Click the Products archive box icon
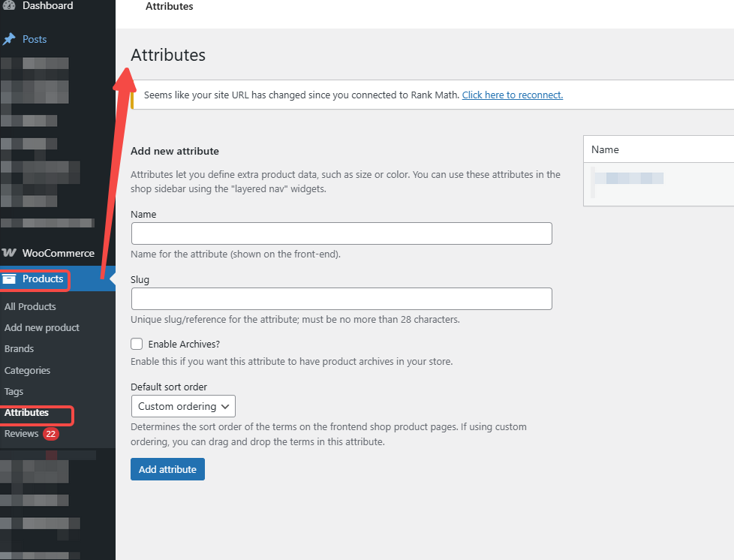The width and height of the screenshot is (734, 560). click(9, 279)
